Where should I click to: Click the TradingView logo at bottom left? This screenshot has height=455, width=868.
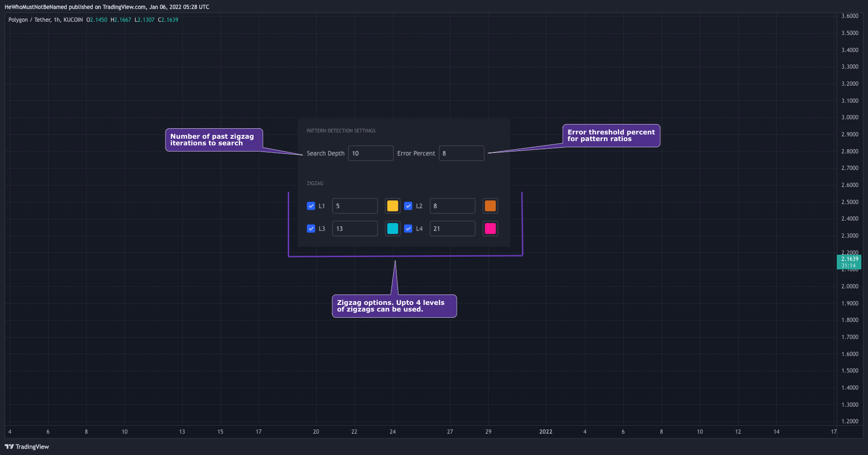point(27,446)
